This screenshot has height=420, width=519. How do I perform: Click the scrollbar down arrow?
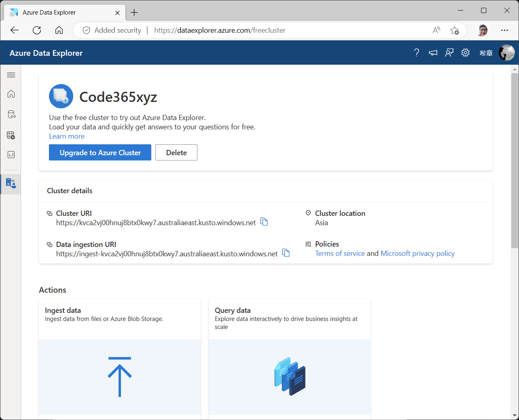point(515,416)
